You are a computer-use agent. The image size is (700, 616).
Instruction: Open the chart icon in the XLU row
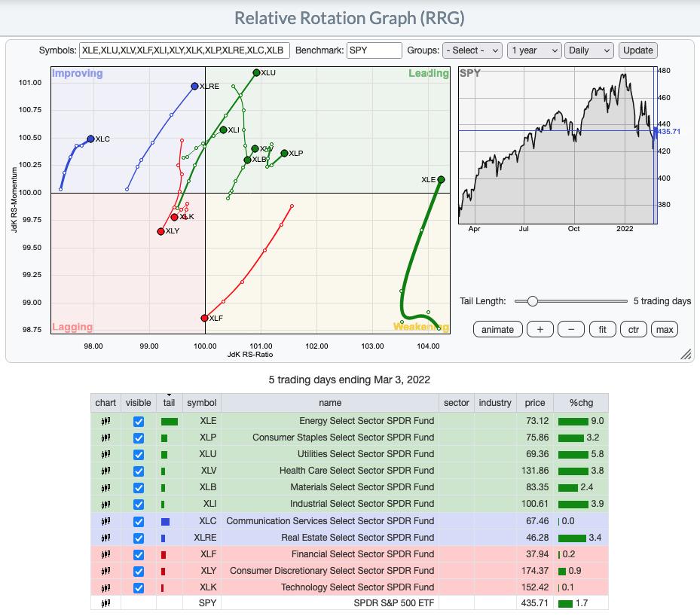point(105,454)
